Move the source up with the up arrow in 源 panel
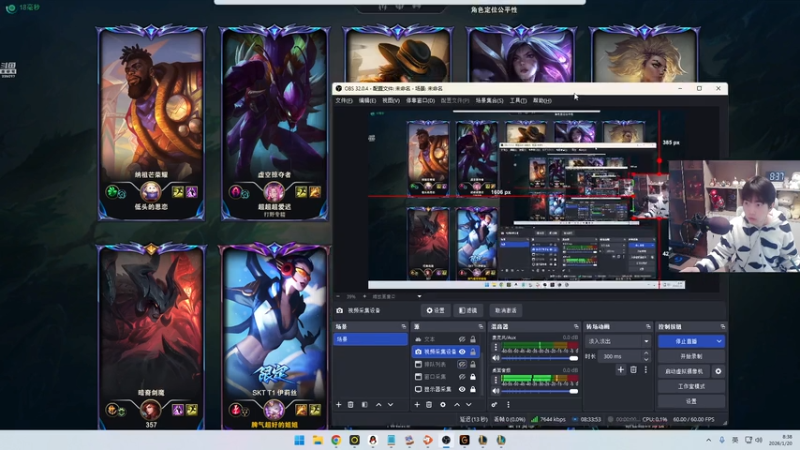This screenshot has width=800, height=450. pyautogui.click(x=457, y=405)
